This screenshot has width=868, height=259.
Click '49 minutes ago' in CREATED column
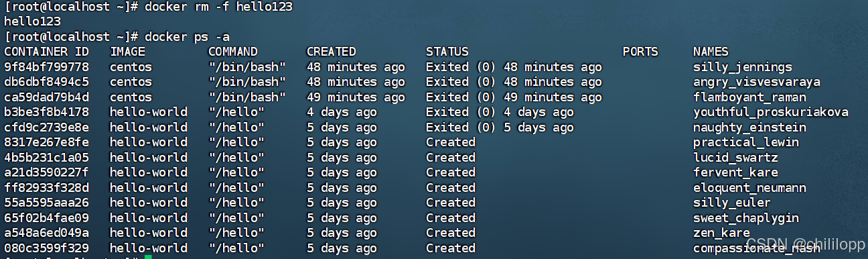point(356,97)
